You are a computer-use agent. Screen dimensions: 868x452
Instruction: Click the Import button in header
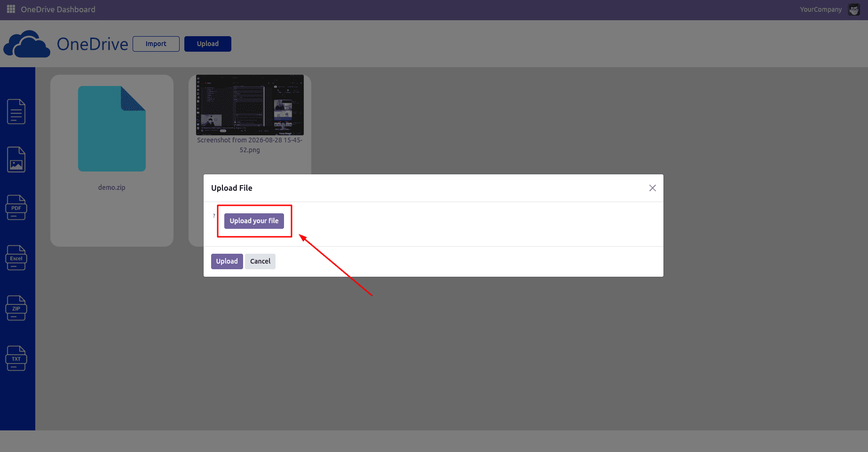point(156,44)
